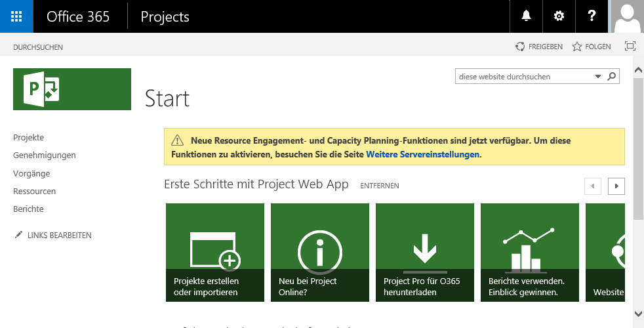Expand the search scope dropdown arrow
This screenshot has width=644, height=328.
click(598, 77)
